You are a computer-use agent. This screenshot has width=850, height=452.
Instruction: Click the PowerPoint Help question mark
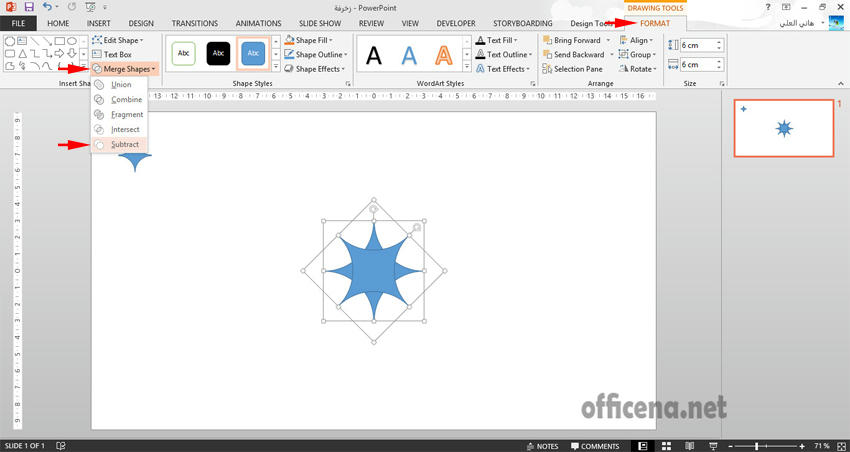click(767, 7)
